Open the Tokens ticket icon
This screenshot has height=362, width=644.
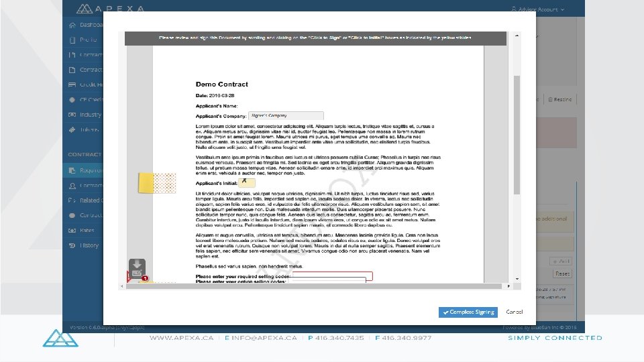(72, 129)
